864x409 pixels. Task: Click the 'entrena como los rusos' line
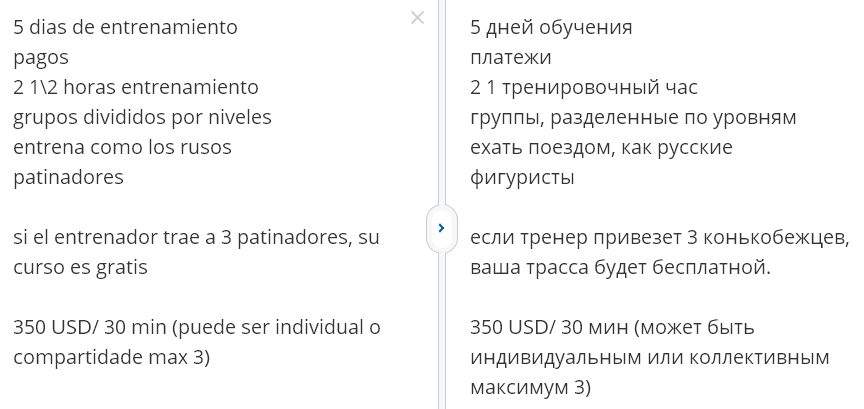122,147
